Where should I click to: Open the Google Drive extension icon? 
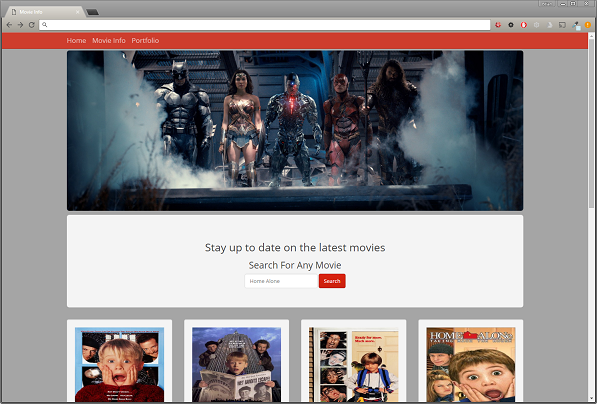[549, 25]
